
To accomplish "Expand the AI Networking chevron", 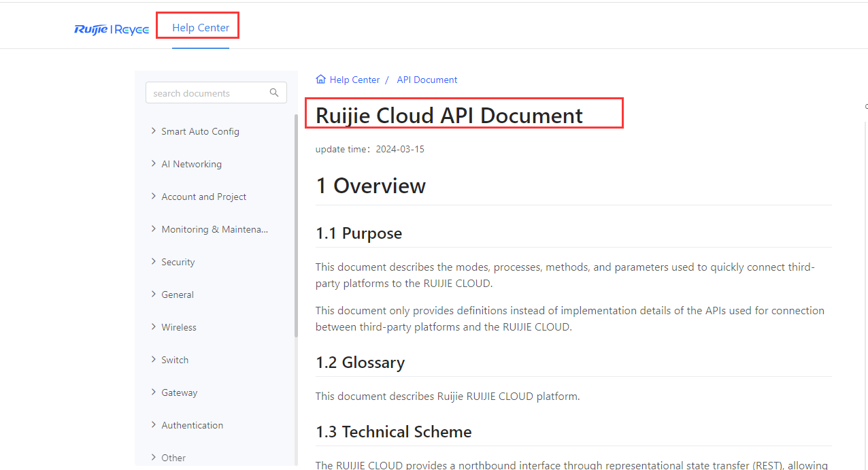I will click(x=154, y=164).
